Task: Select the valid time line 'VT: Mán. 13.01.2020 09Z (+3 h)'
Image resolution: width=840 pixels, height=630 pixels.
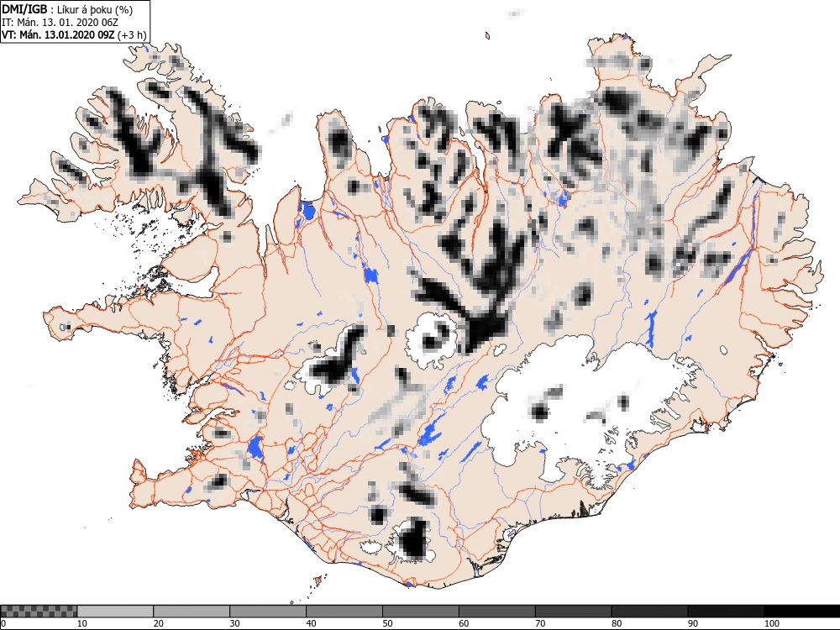Action: [x=74, y=34]
